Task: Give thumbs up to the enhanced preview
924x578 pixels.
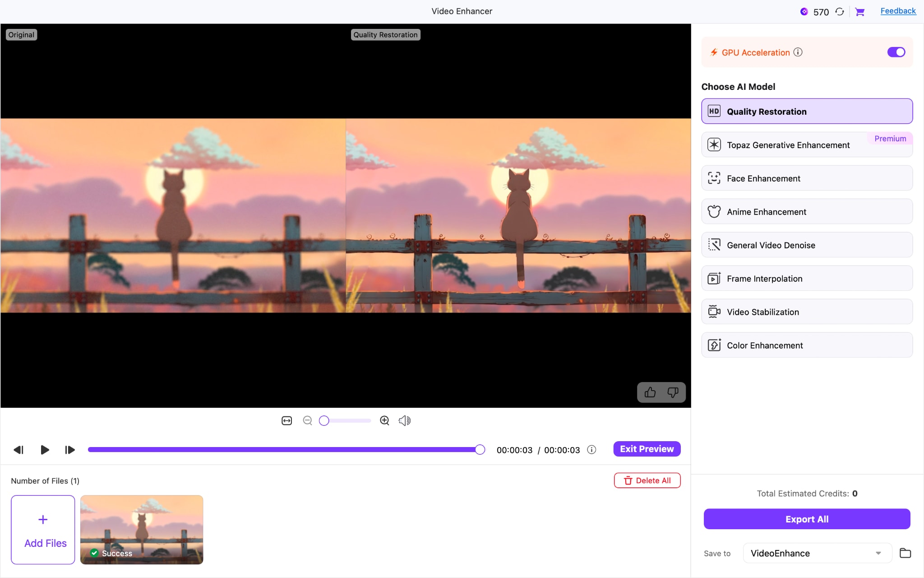Action: tap(650, 392)
